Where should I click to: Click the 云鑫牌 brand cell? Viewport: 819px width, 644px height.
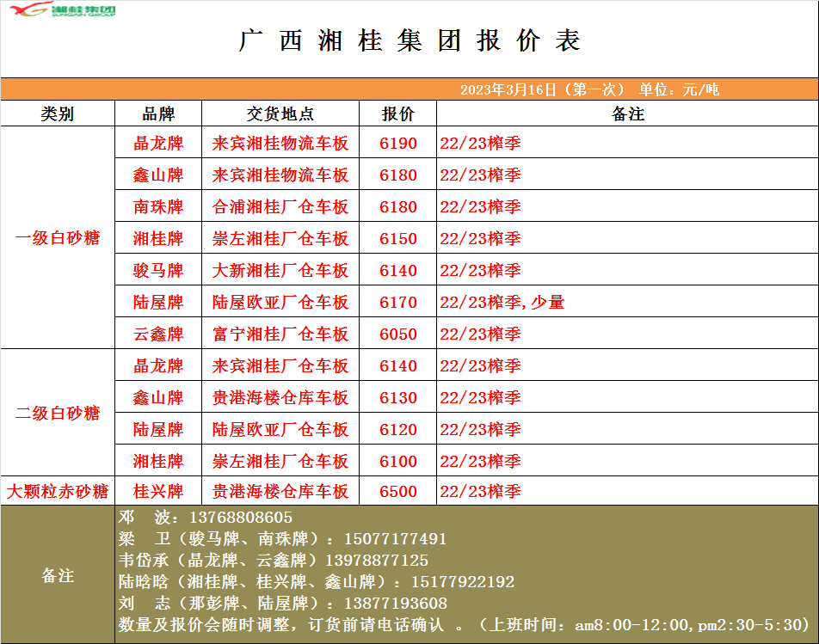pos(158,334)
